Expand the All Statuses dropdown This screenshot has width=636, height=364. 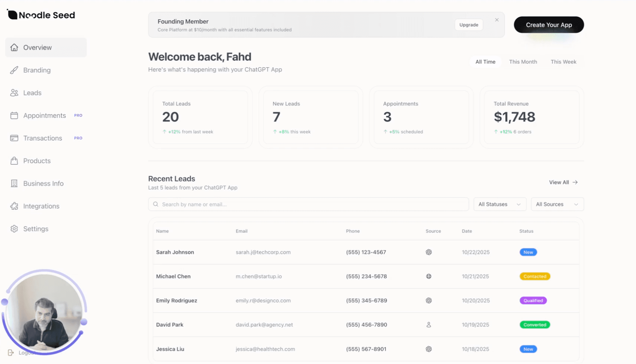point(499,204)
